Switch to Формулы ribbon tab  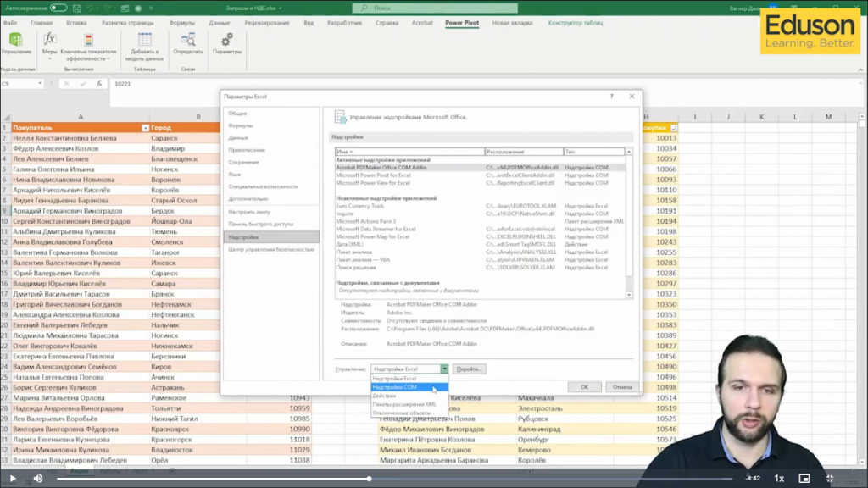pos(181,23)
